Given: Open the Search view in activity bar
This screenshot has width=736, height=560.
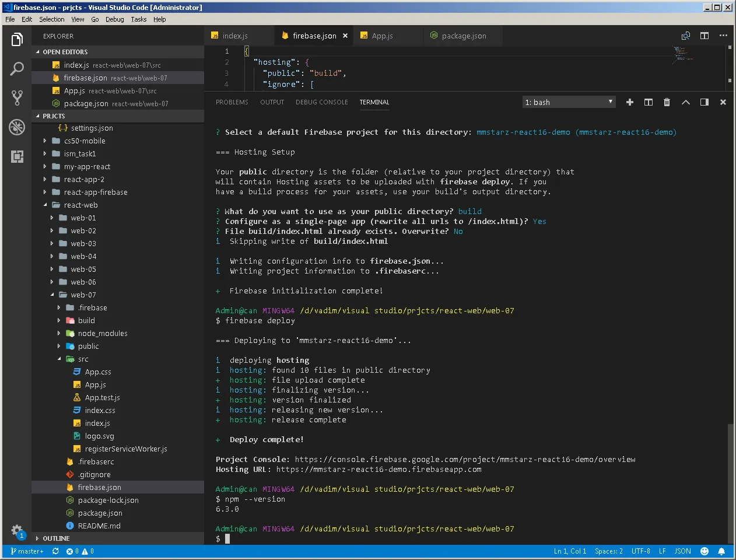Looking at the screenshot, I should (x=17, y=68).
